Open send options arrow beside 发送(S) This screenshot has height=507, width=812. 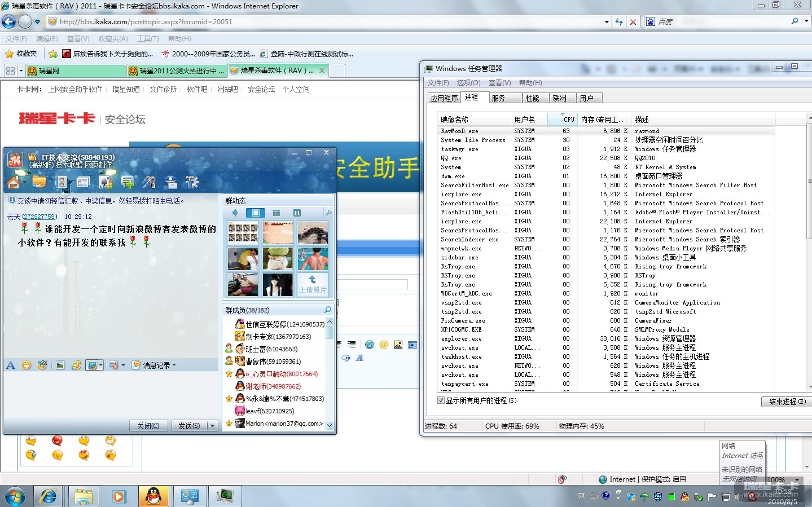click(x=213, y=426)
